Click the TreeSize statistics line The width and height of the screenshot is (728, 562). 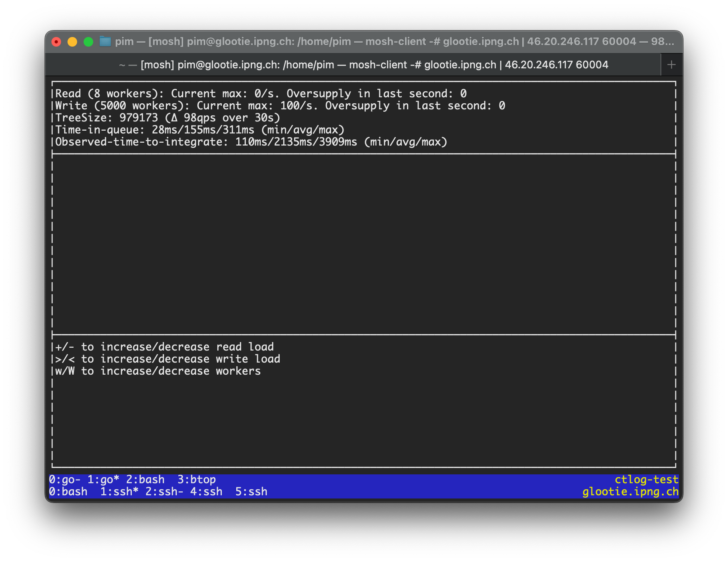click(x=168, y=118)
